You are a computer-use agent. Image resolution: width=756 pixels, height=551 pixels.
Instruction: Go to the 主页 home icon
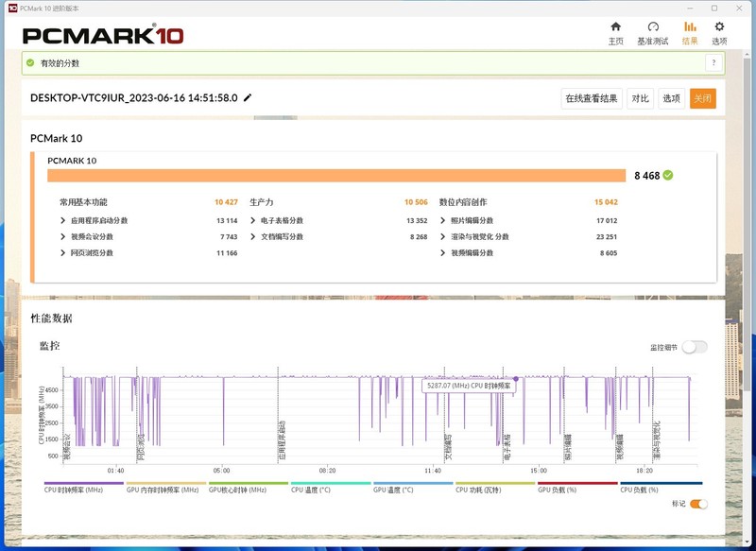(616, 27)
